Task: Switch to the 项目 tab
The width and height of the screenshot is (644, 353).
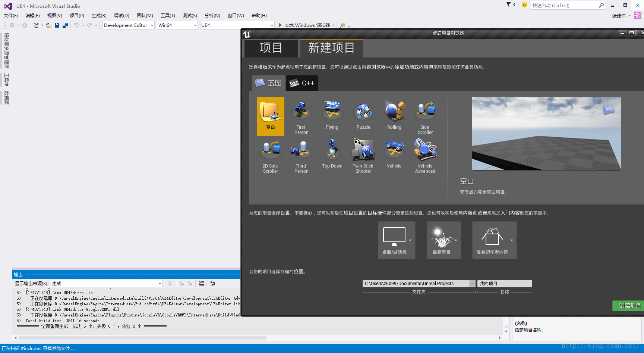Action: [x=271, y=48]
